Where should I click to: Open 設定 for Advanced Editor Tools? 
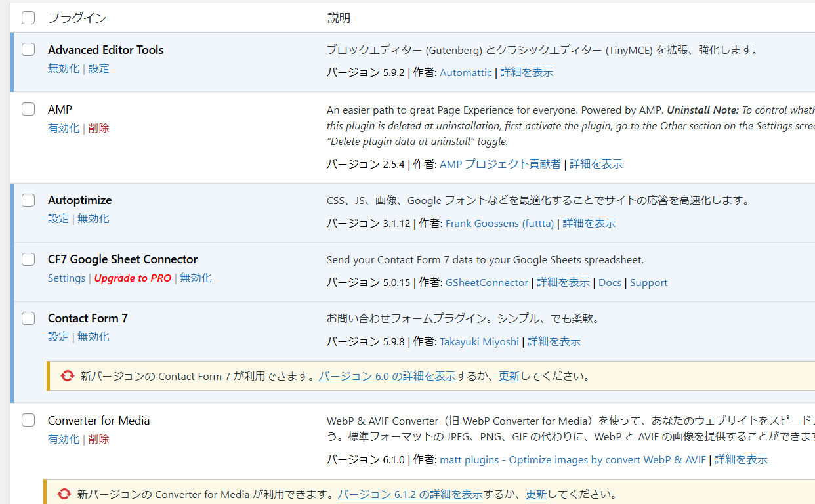tap(98, 68)
